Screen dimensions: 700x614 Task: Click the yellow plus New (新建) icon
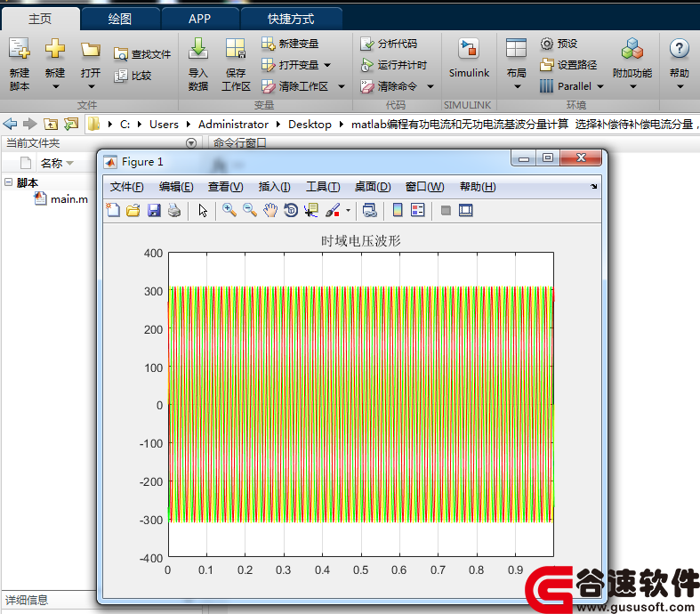tap(55, 48)
